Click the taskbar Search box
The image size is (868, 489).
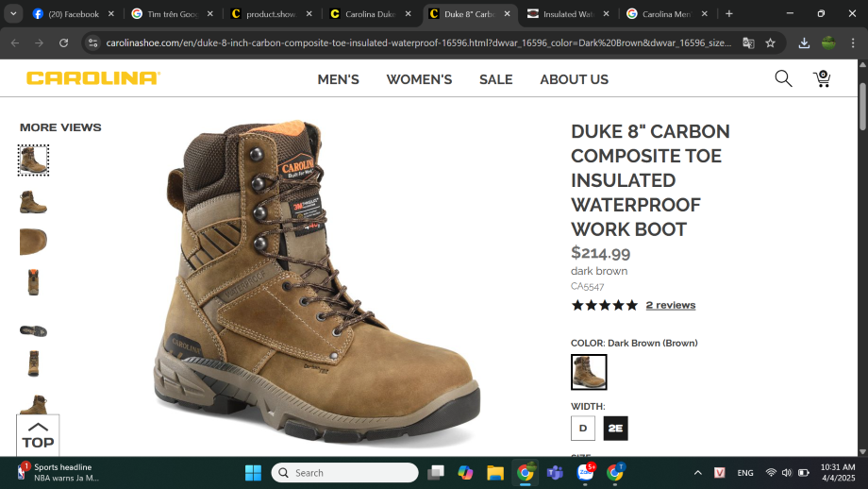coord(345,473)
